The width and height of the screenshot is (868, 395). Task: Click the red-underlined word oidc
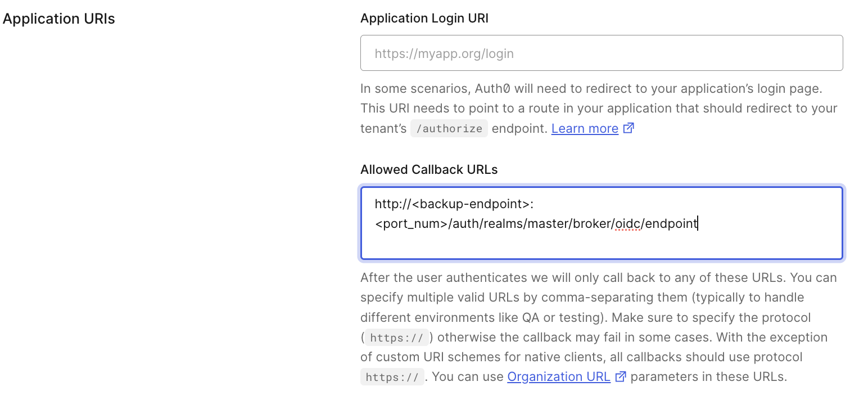point(628,224)
